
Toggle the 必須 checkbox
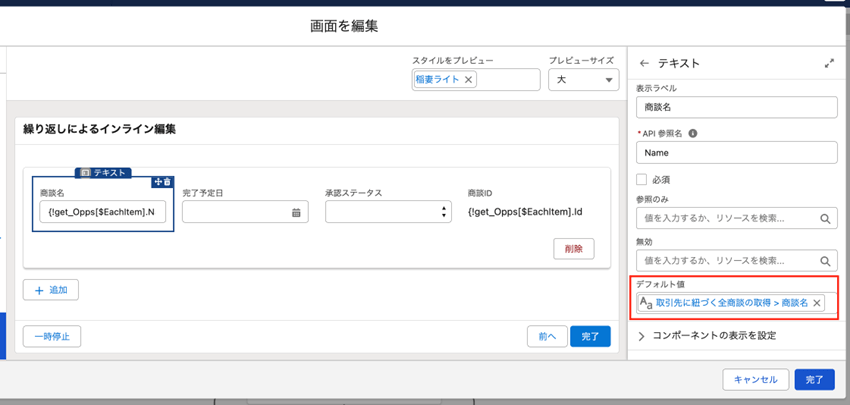[642, 179]
